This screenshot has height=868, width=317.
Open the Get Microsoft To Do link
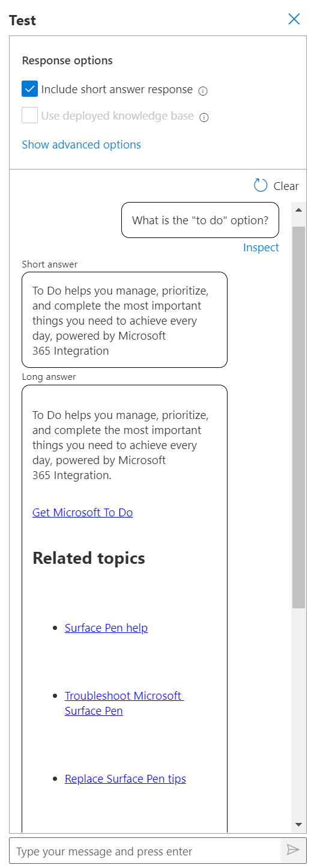pyautogui.click(x=83, y=513)
